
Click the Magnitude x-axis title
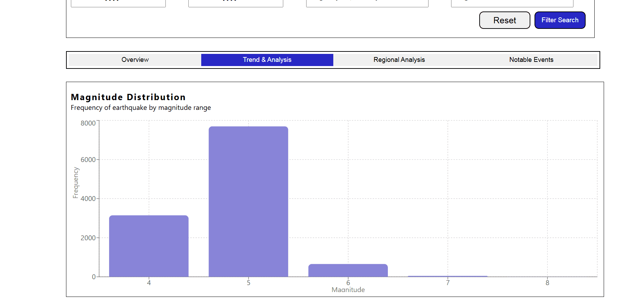pyautogui.click(x=348, y=290)
